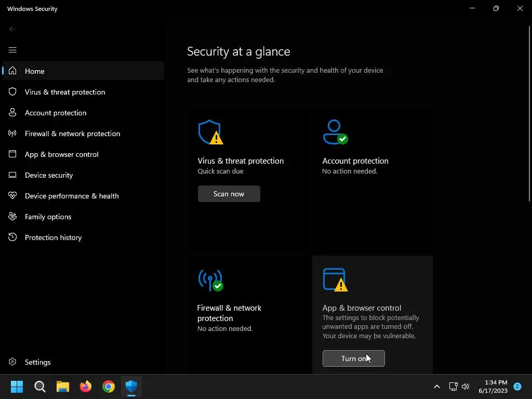The height and width of the screenshot is (399, 532).
Task: Open the Windows Start menu
Action: tap(17, 387)
